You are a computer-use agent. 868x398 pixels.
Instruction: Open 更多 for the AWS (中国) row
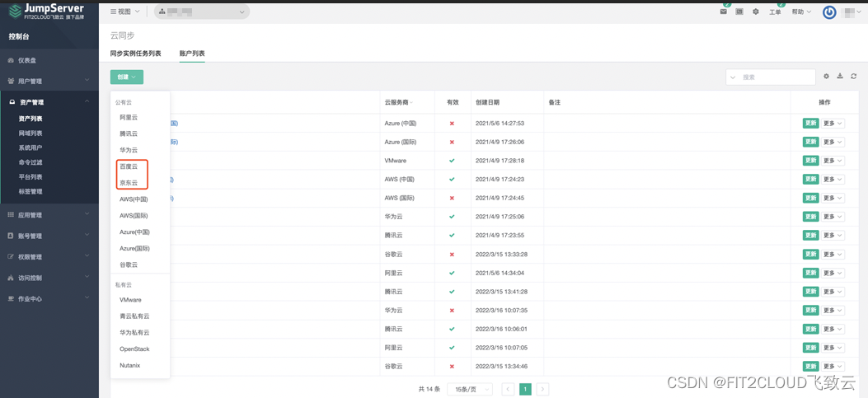tap(833, 180)
